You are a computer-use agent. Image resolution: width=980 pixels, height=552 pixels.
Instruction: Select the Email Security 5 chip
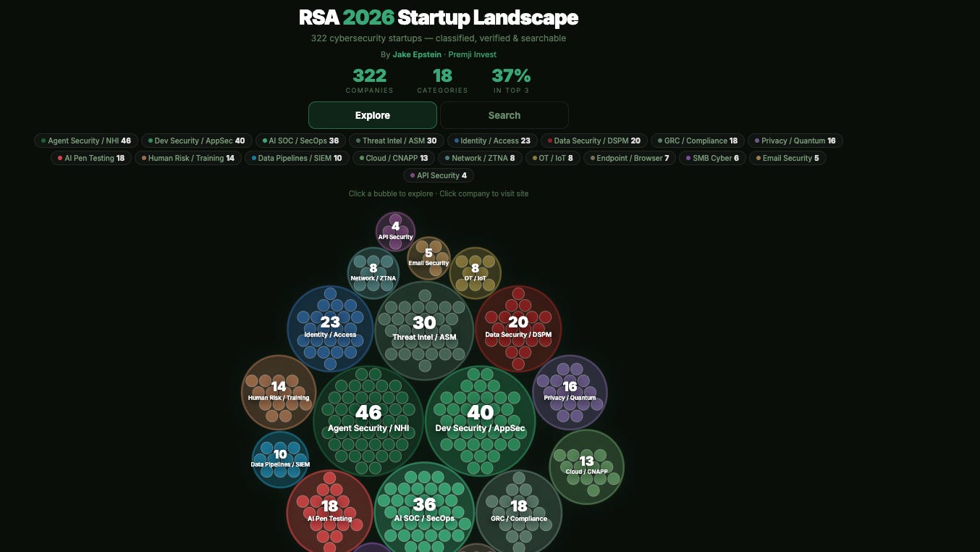[x=787, y=158]
